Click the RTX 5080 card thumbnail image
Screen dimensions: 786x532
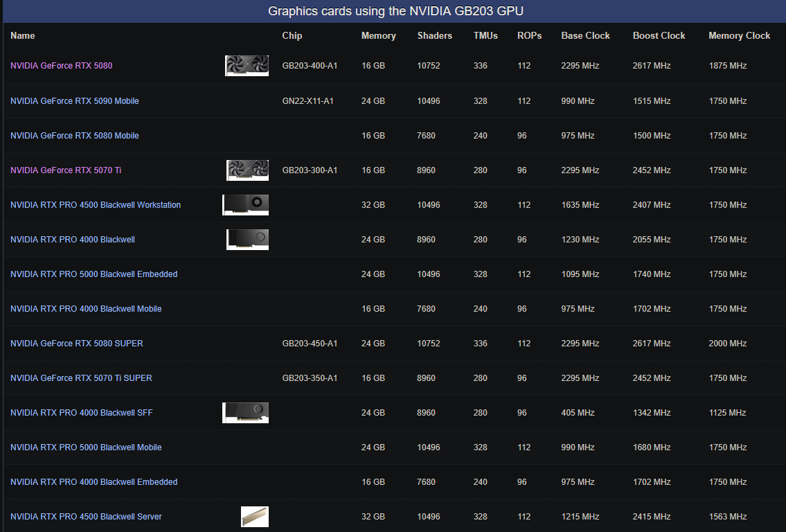coord(247,66)
